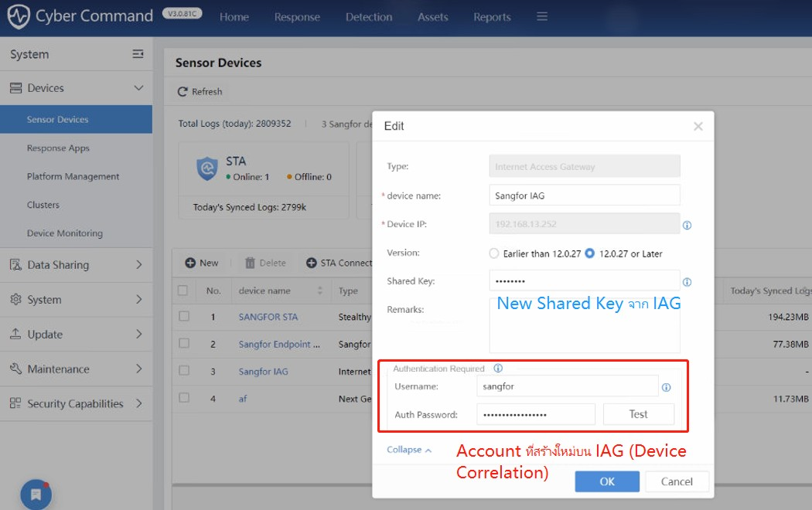Image resolution: width=812 pixels, height=510 pixels.
Task: Expand the Update section chevron
Action: click(x=138, y=334)
